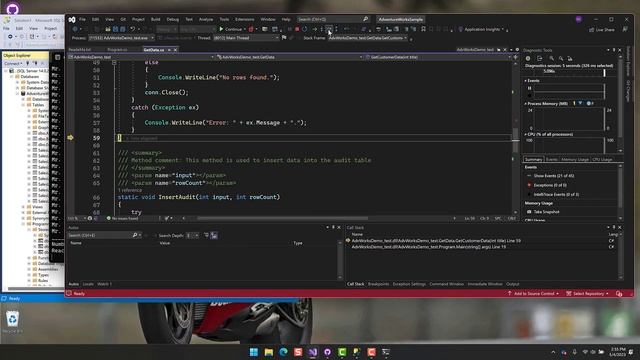The height and width of the screenshot is (360, 640).
Task: Click the editor vertical scrollbar
Action: pyautogui.click(x=516, y=140)
